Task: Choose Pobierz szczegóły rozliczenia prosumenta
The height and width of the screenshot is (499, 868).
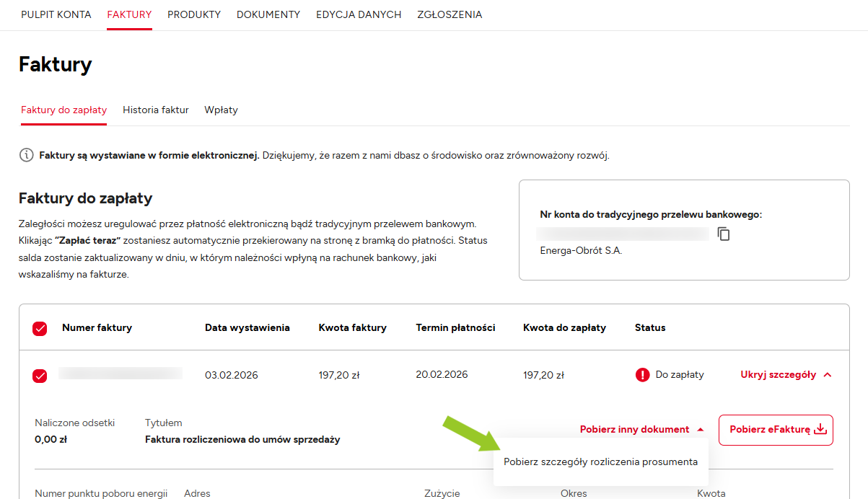Action: [600, 462]
